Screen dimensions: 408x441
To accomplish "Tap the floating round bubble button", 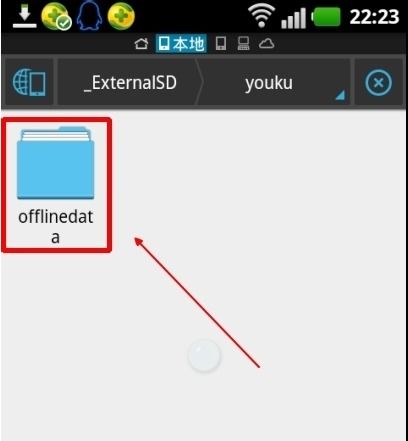I will coord(204,356).
